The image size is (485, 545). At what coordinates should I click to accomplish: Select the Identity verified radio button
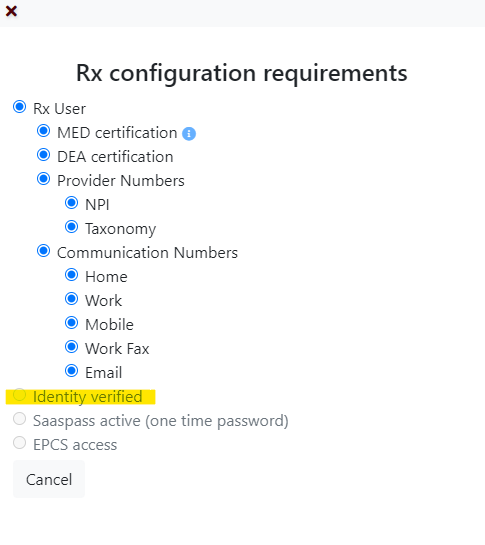pyautogui.click(x=19, y=394)
